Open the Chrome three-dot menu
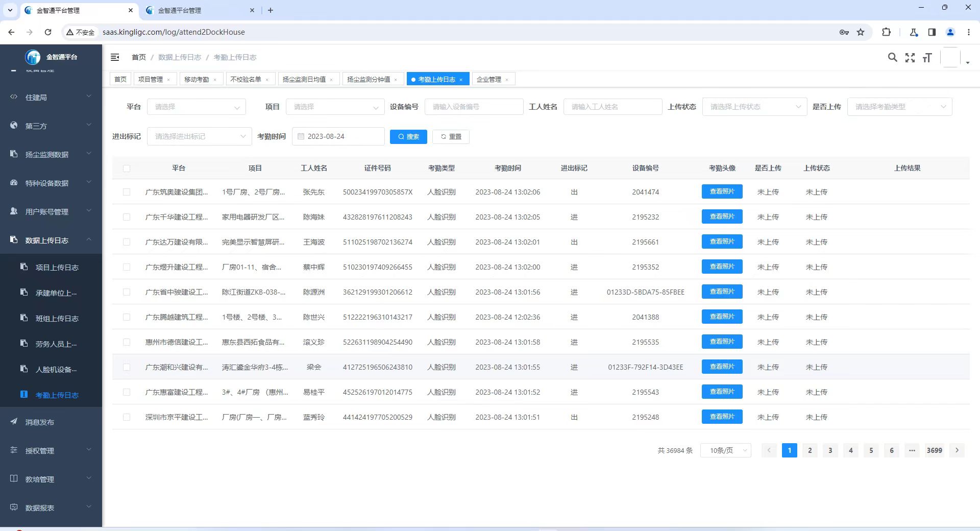Screen dimensions: 980x531 point(968,32)
